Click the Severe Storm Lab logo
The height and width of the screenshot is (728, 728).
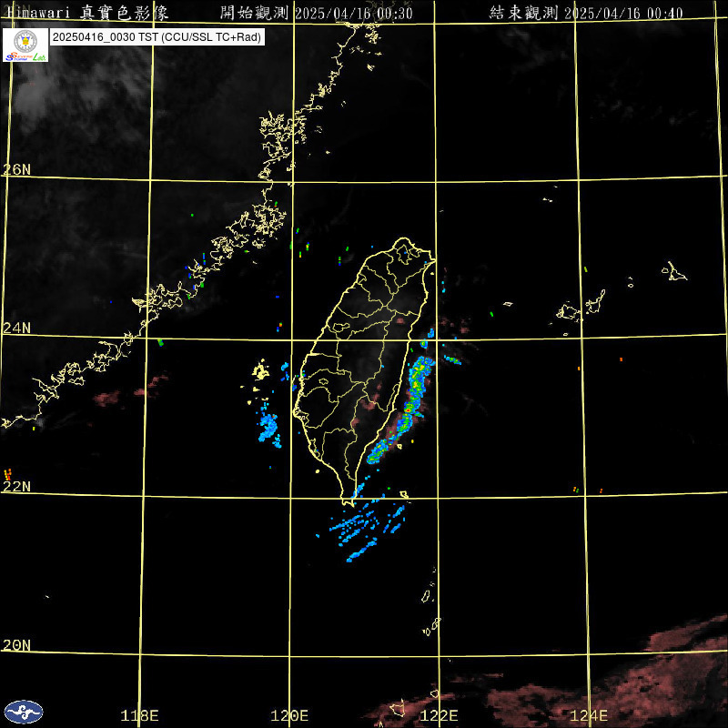(25, 45)
